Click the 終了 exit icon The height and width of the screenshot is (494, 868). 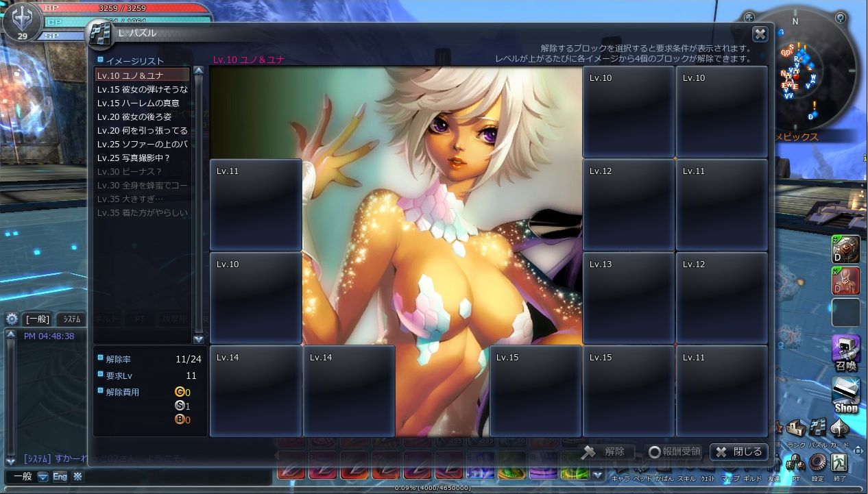[840, 464]
